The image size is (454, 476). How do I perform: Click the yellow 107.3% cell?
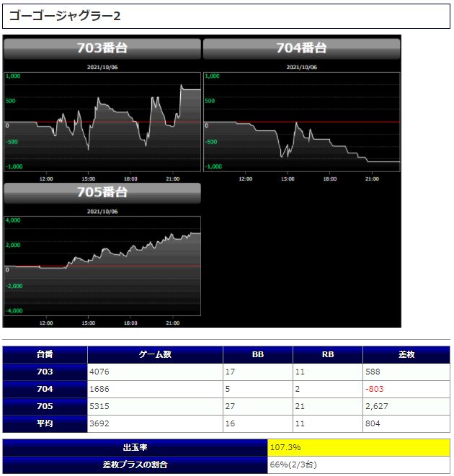tap(359, 448)
